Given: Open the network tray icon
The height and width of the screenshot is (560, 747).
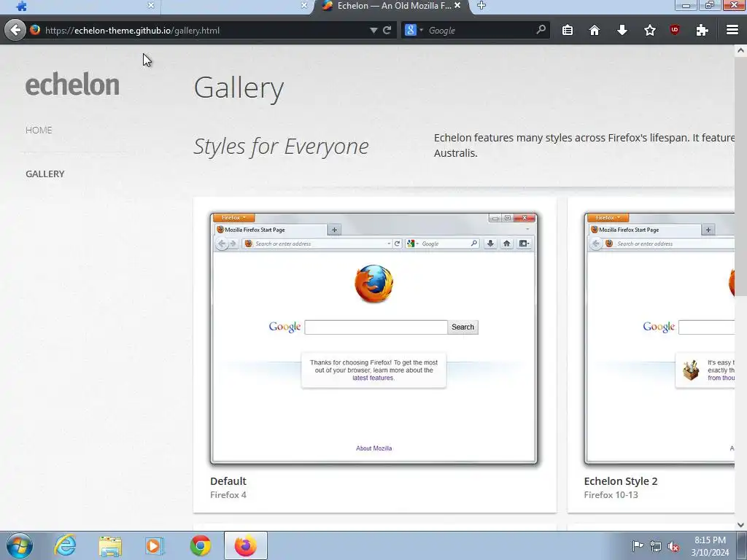Looking at the screenshot, I should point(656,546).
